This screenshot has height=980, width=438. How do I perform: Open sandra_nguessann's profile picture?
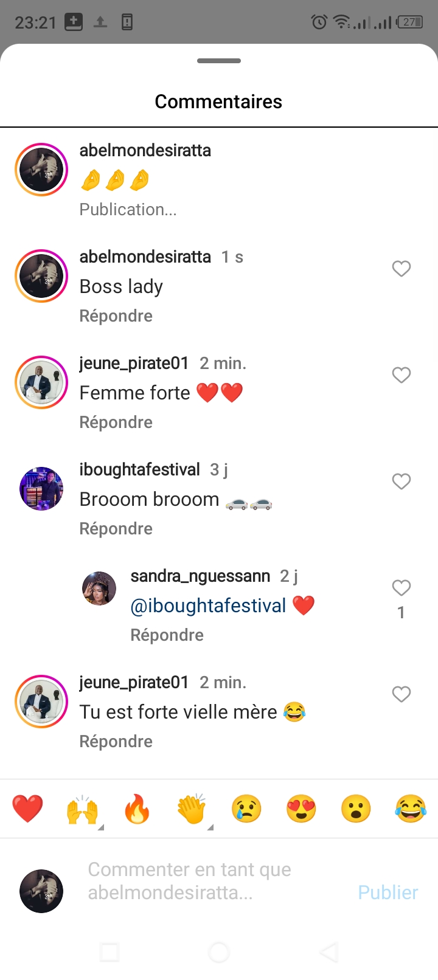coord(99,588)
